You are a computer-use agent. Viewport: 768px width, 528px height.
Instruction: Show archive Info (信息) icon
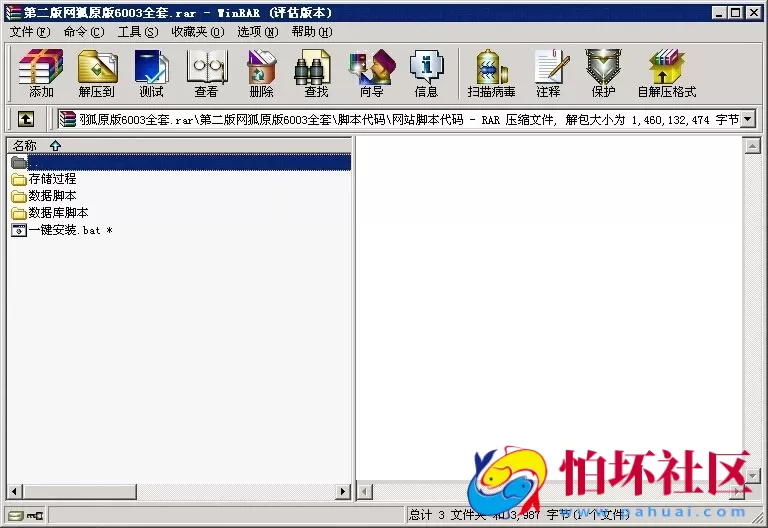426,72
